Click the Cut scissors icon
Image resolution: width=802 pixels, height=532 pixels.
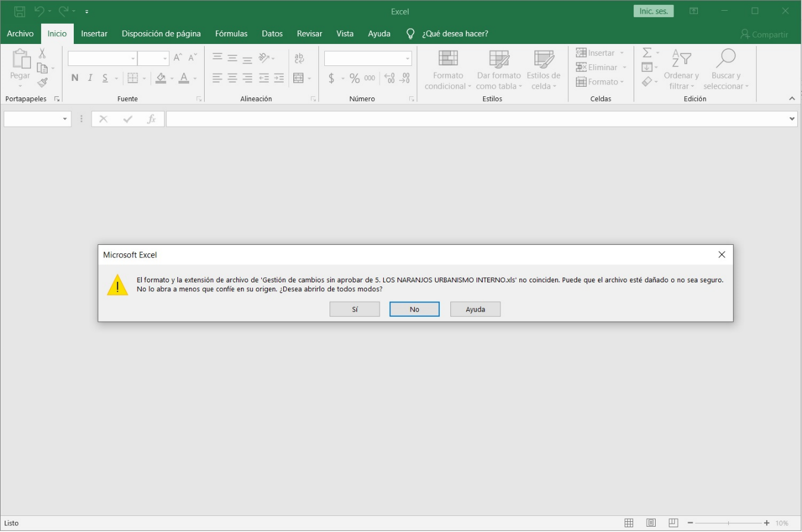(x=42, y=53)
